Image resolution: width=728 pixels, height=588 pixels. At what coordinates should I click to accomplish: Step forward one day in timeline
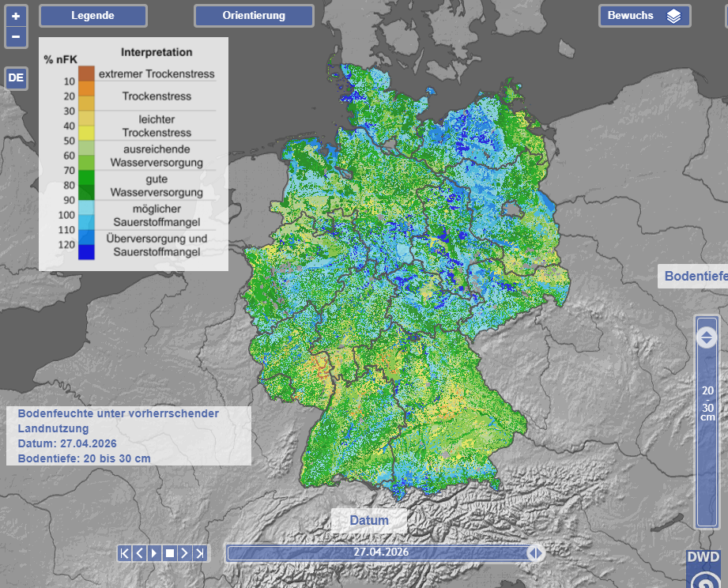click(x=184, y=553)
